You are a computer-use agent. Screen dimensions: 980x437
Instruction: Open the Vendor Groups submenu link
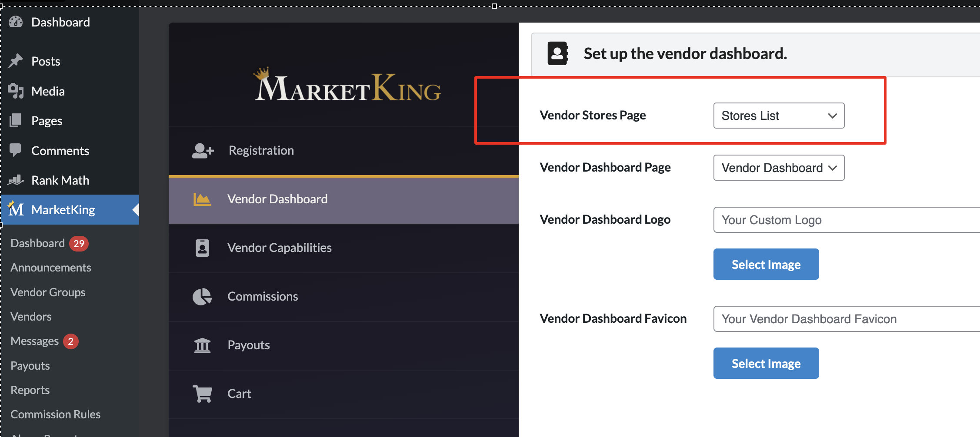pos(48,292)
